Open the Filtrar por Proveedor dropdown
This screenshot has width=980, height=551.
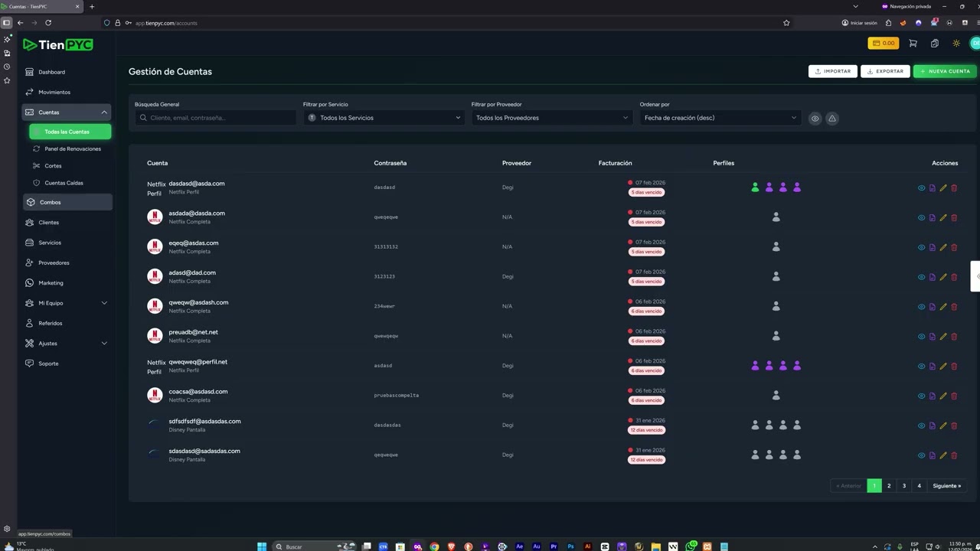[x=552, y=118]
